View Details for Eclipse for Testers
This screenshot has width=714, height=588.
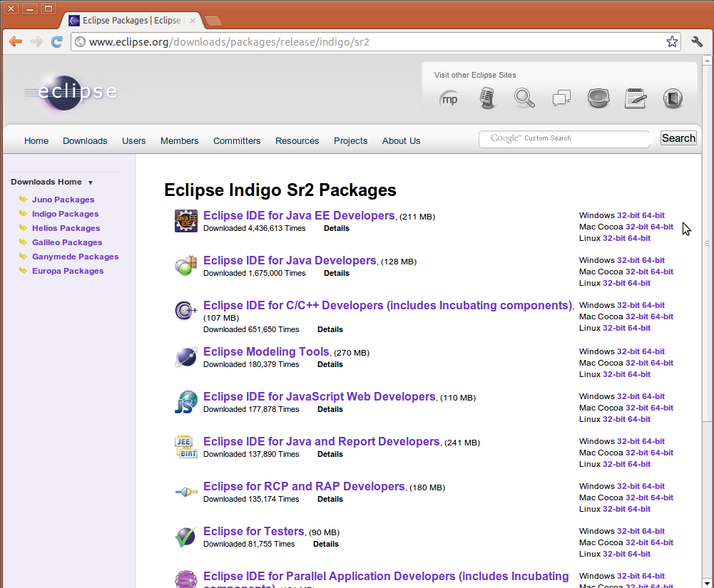[326, 545]
